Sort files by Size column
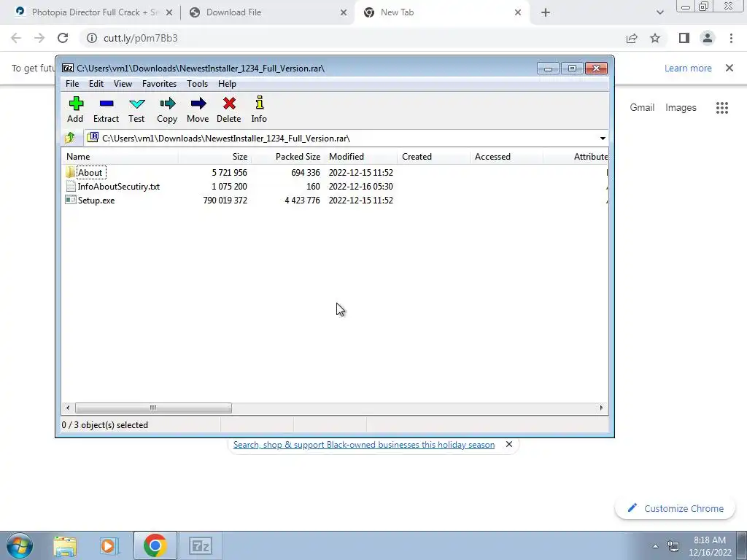The height and width of the screenshot is (560, 747). click(215, 157)
